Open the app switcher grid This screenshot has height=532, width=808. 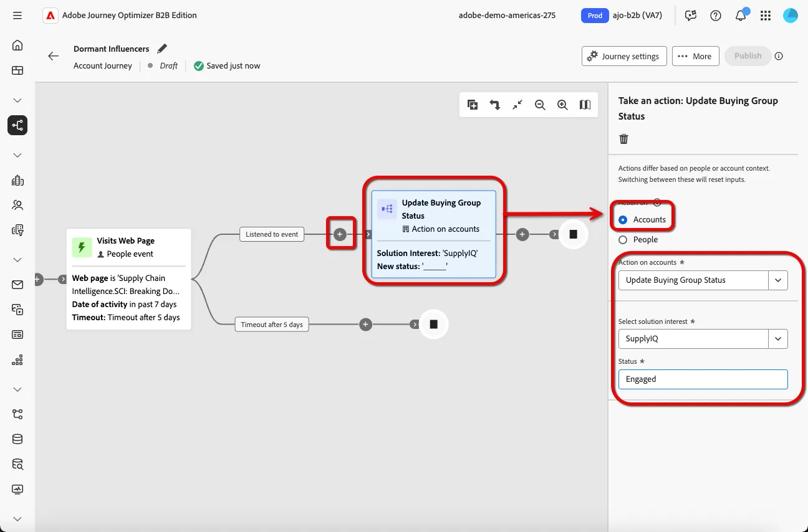(x=766, y=16)
